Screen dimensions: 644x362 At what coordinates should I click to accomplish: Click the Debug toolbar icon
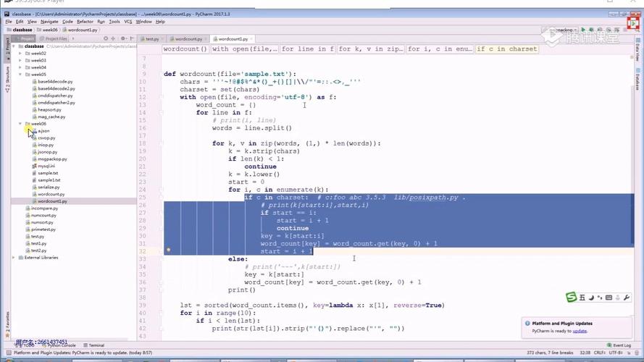pos(591,30)
